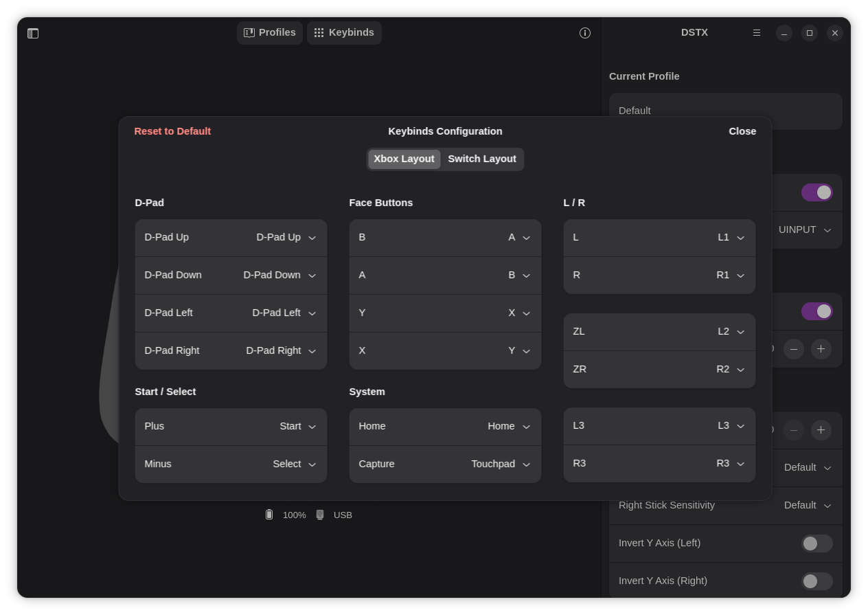This screenshot has height=615, width=868.
Task: Open D-Pad Down mapping dropdown
Action: pyautogui.click(x=231, y=276)
